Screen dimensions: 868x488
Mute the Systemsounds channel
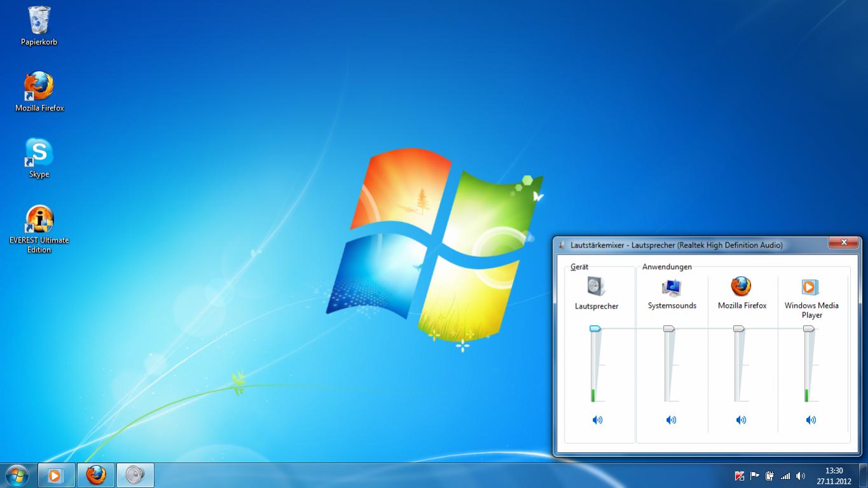pyautogui.click(x=671, y=420)
